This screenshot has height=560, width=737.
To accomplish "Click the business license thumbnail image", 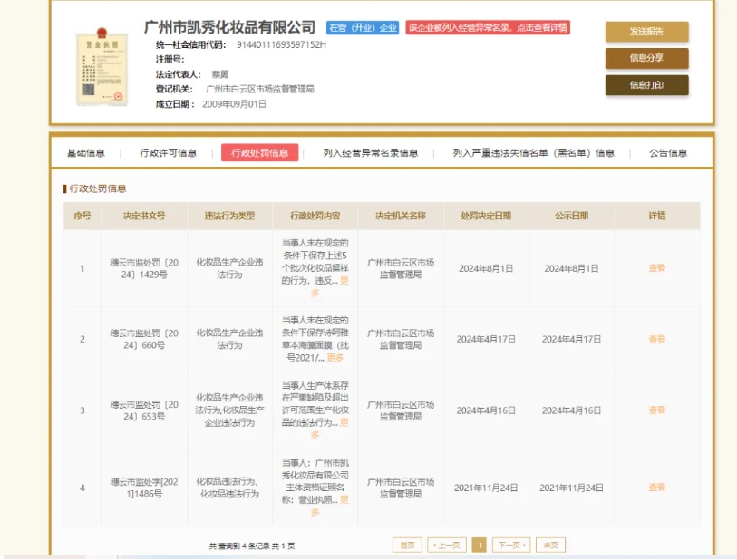I will coord(102,67).
